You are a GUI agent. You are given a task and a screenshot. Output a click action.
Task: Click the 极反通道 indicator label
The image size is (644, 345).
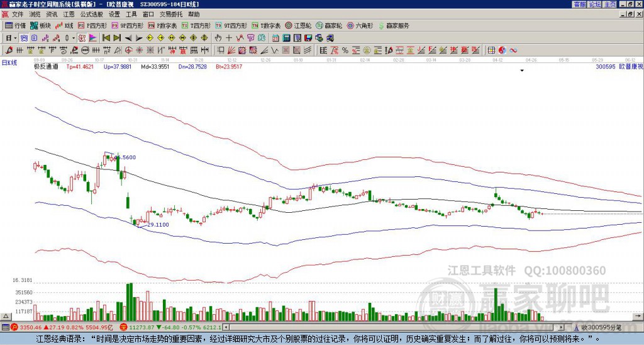pyautogui.click(x=46, y=66)
